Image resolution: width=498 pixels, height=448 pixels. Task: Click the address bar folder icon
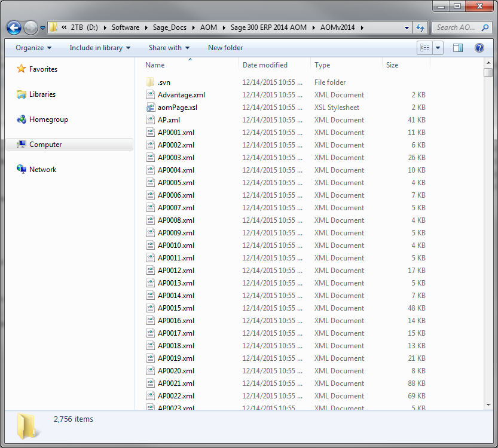click(54, 27)
